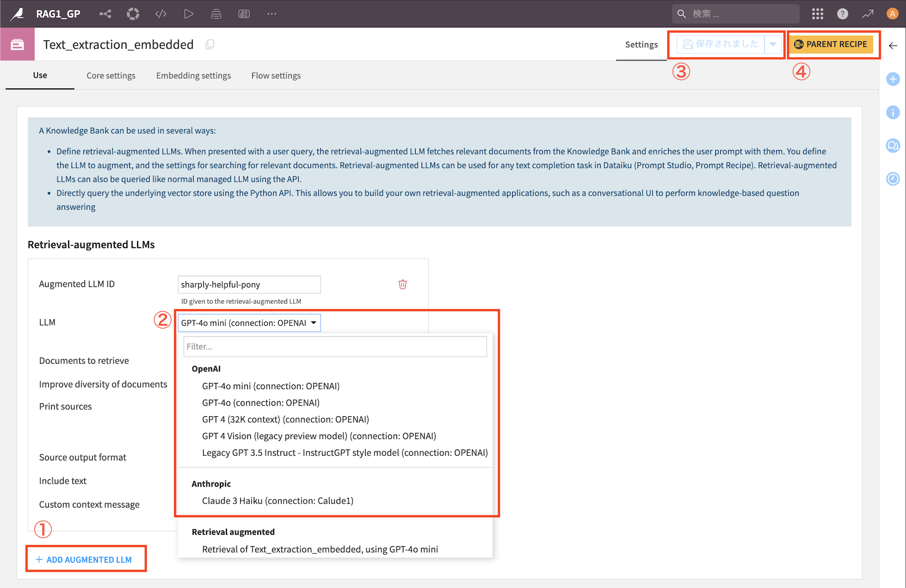Open the Jobs play icon
The image size is (906, 588).
(x=188, y=14)
